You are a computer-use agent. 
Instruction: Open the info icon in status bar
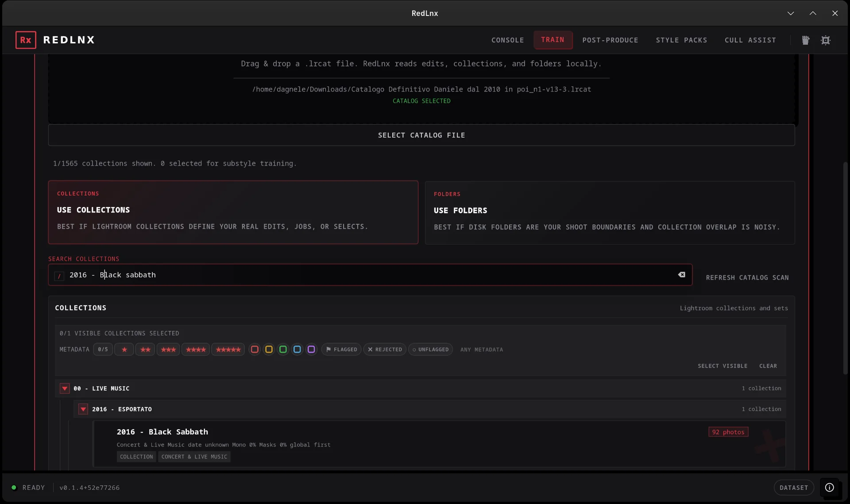[x=830, y=487]
